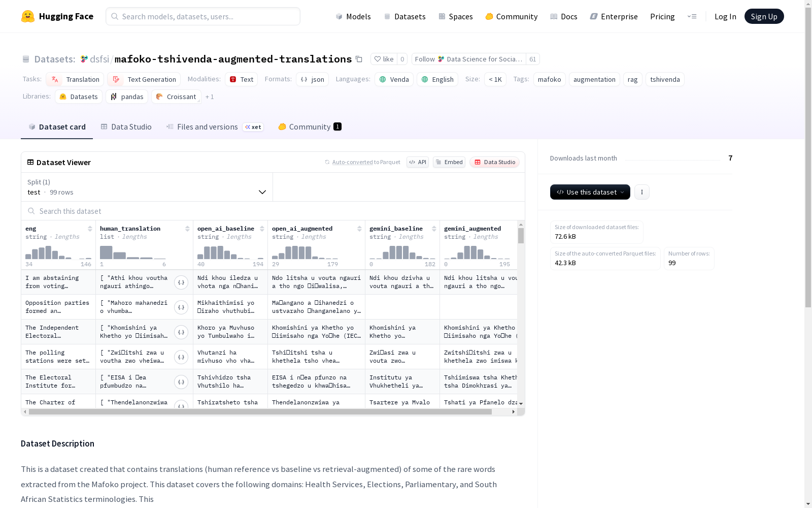Click the Datasets library tag
The height and width of the screenshot is (508, 812).
tap(79, 97)
